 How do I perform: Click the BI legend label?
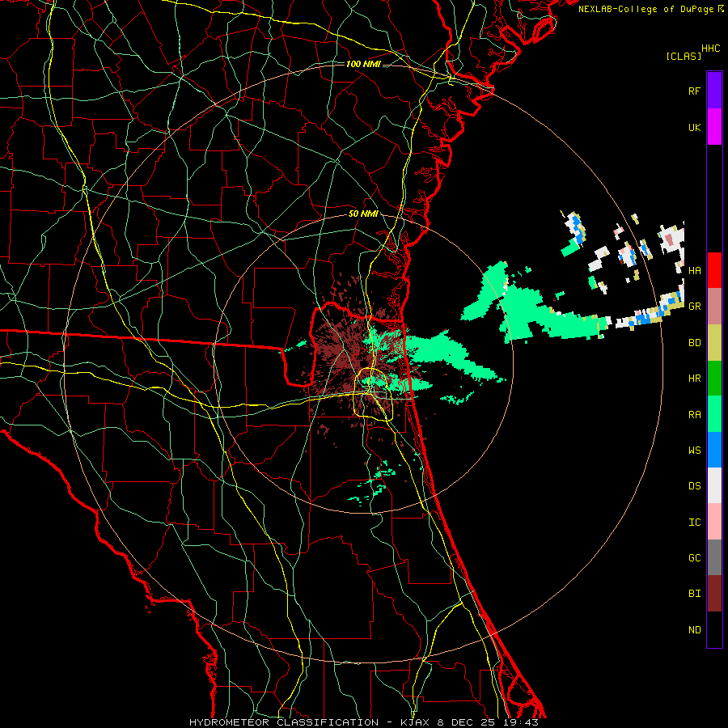pyautogui.click(x=694, y=594)
